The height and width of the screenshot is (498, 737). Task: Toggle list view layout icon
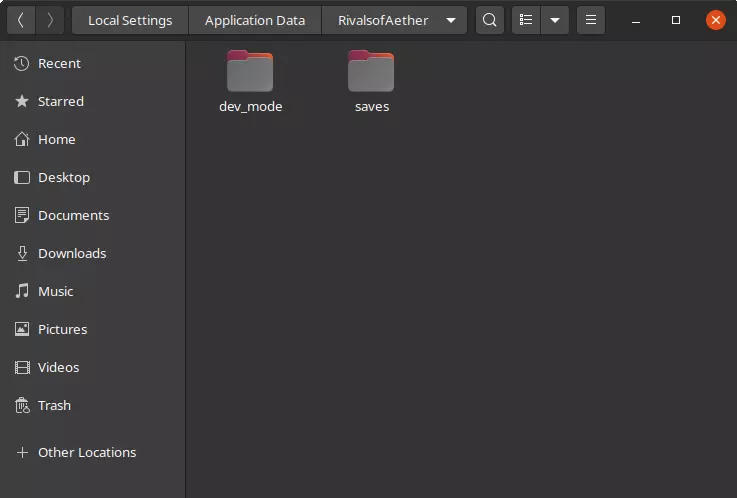[x=526, y=20]
